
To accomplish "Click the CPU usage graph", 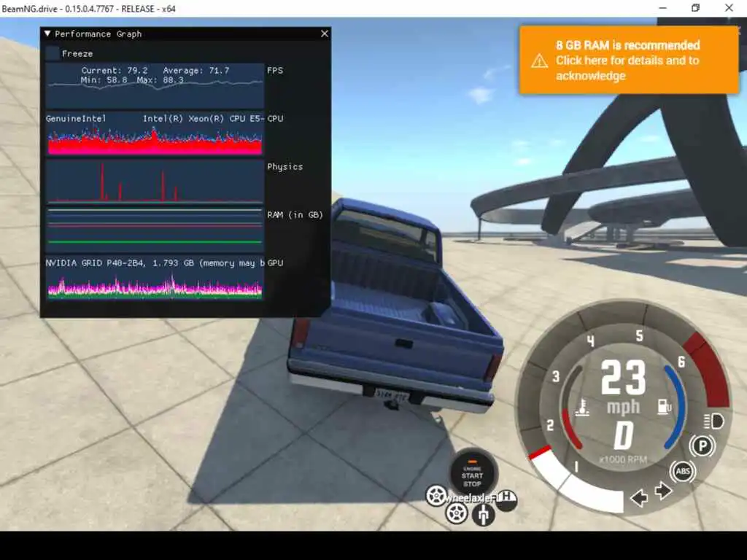I will [x=155, y=135].
